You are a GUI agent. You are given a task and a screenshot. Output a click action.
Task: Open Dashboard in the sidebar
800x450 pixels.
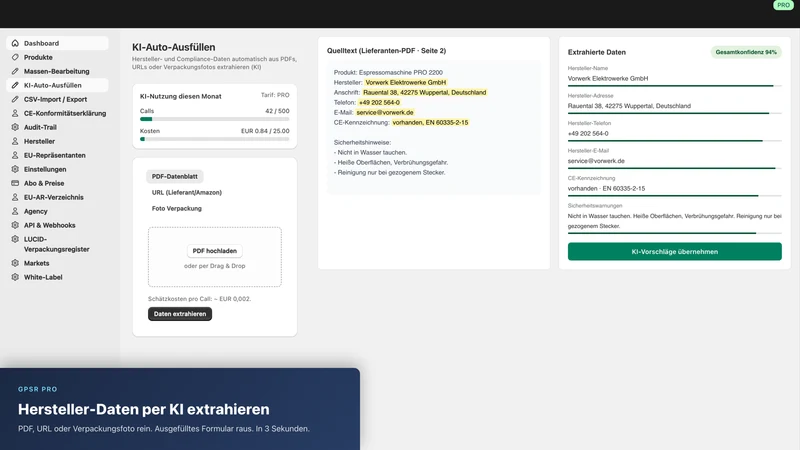57,43
